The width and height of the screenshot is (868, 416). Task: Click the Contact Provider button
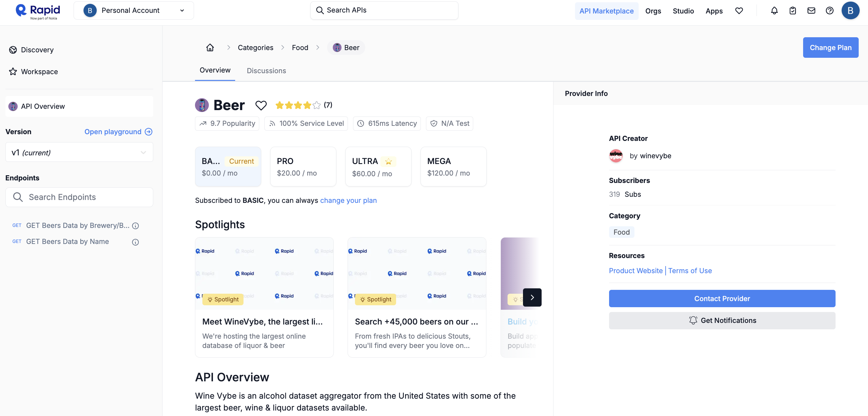[x=722, y=299]
